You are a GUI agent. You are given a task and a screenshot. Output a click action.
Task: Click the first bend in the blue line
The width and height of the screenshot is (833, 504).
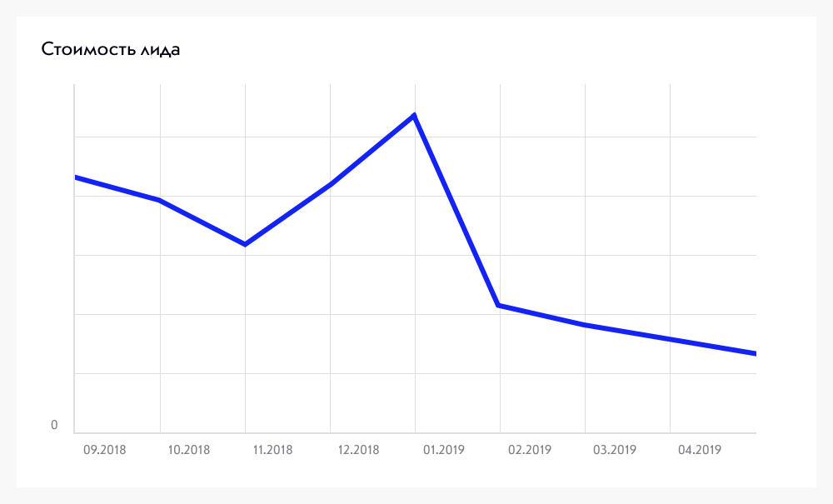tap(159, 200)
